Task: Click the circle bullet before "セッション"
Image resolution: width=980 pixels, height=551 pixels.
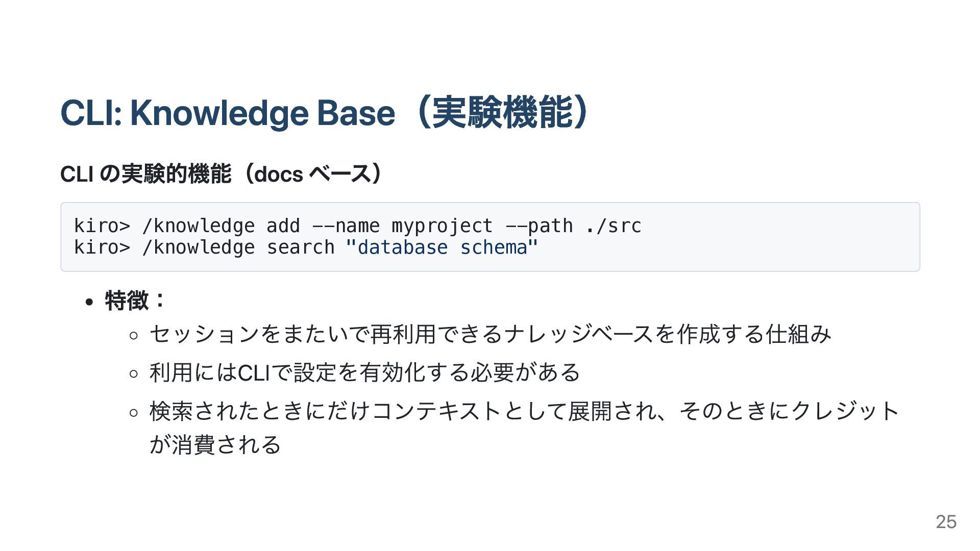Action: click(134, 335)
